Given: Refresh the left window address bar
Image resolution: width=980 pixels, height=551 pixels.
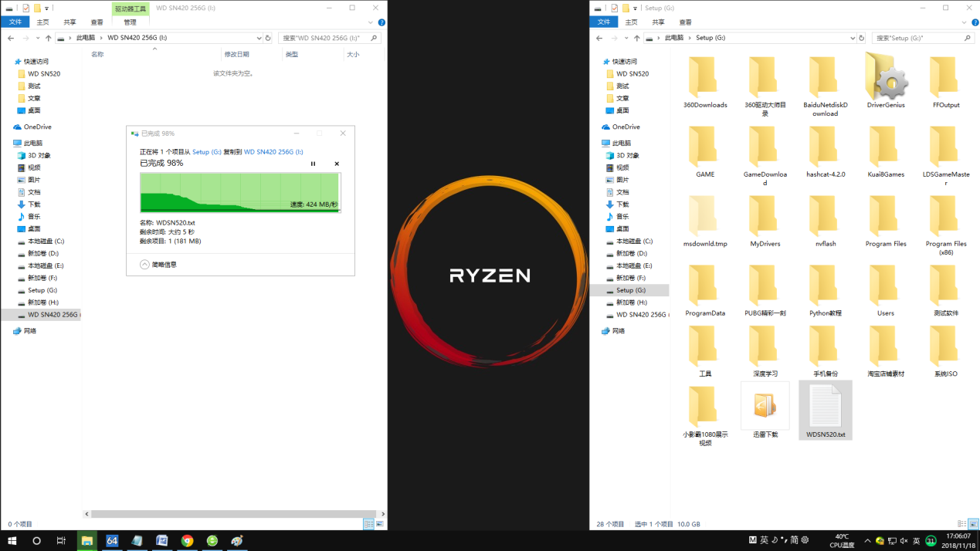Looking at the screenshot, I should click(x=268, y=38).
